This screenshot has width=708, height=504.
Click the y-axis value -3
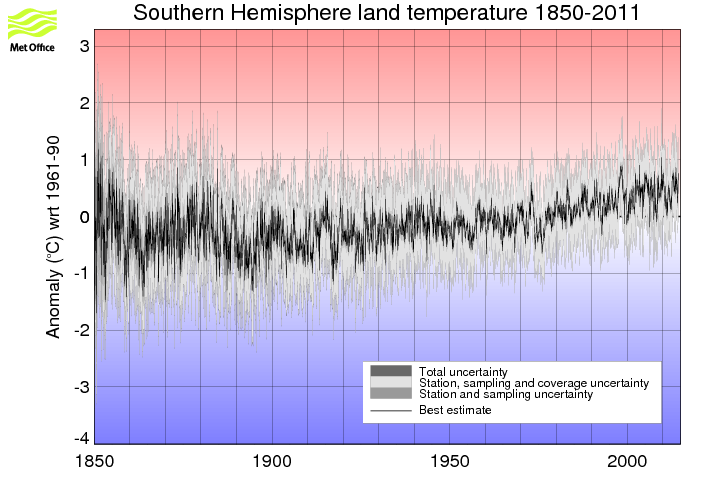pos(82,387)
